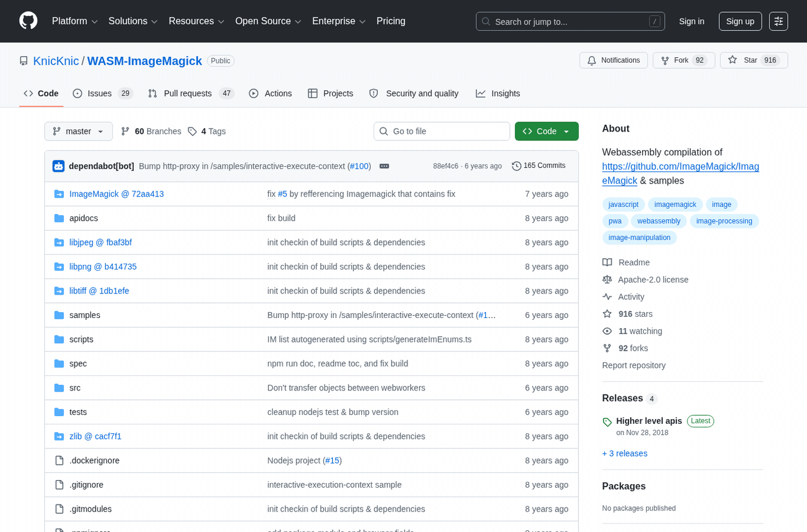Open the Enterprise dropdown menu
This screenshot has height=532, width=807.
point(339,22)
